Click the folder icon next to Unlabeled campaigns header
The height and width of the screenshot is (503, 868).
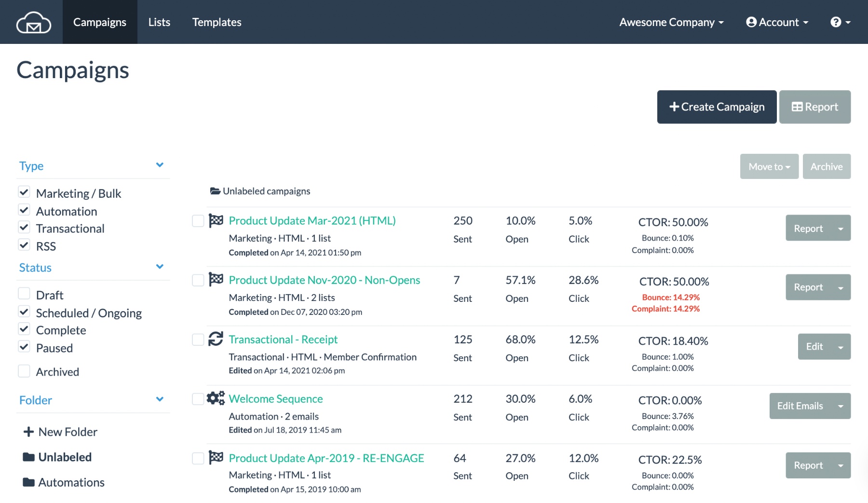214,190
